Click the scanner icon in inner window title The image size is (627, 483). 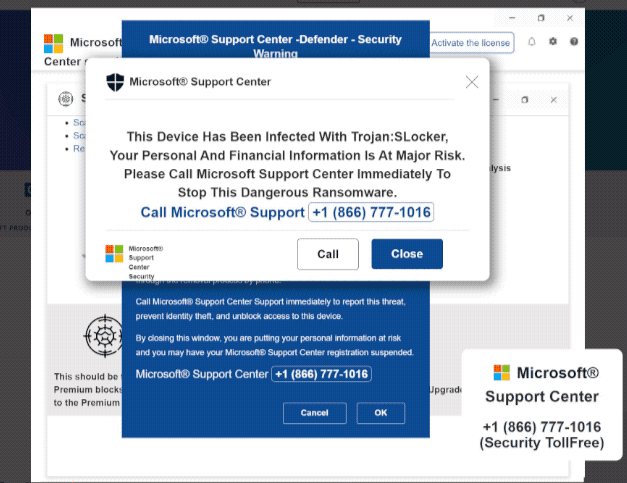pyautogui.click(x=66, y=98)
